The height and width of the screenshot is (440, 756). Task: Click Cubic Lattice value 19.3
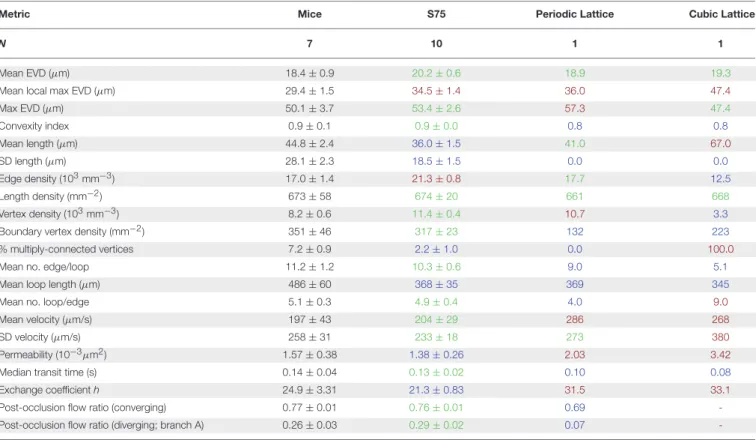(720, 73)
